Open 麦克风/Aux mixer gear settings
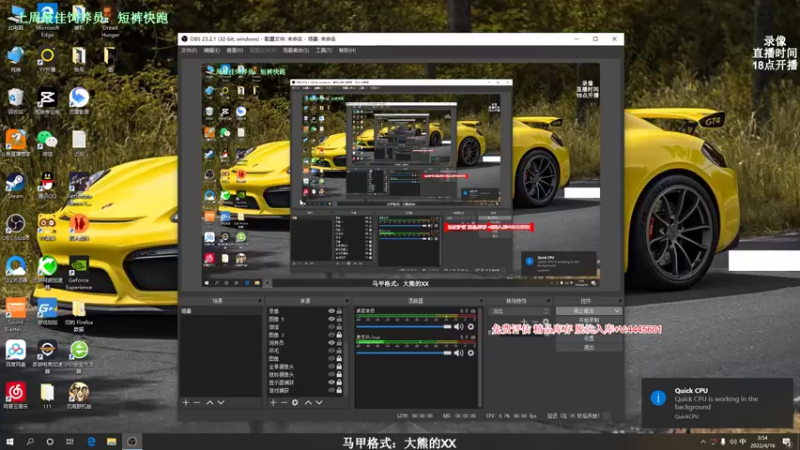 coord(471,353)
